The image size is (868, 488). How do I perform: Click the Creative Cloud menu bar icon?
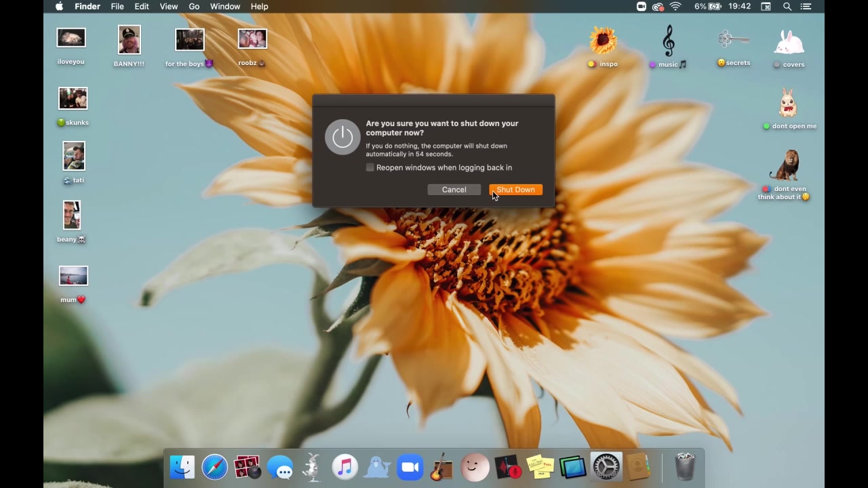(x=658, y=7)
